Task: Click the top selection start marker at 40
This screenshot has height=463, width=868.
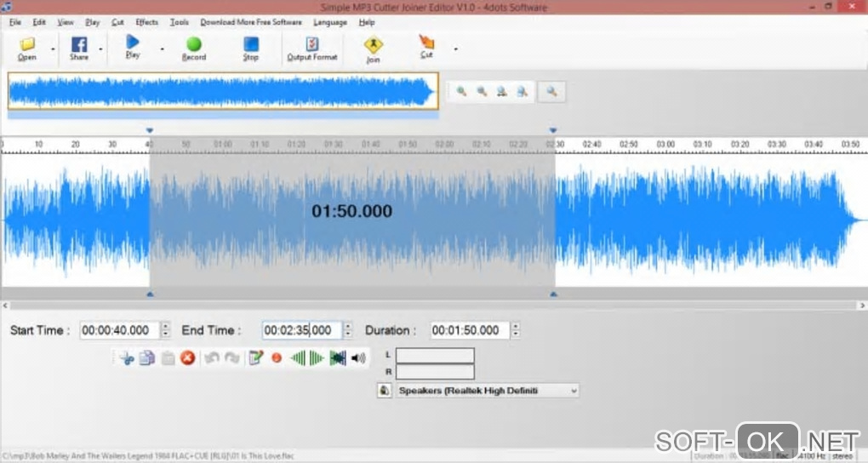Action: [150, 131]
